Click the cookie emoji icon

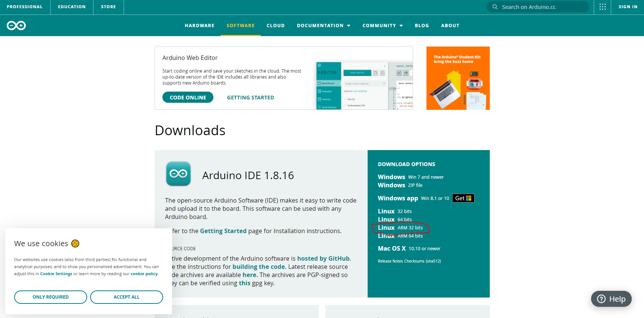coord(75,244)
